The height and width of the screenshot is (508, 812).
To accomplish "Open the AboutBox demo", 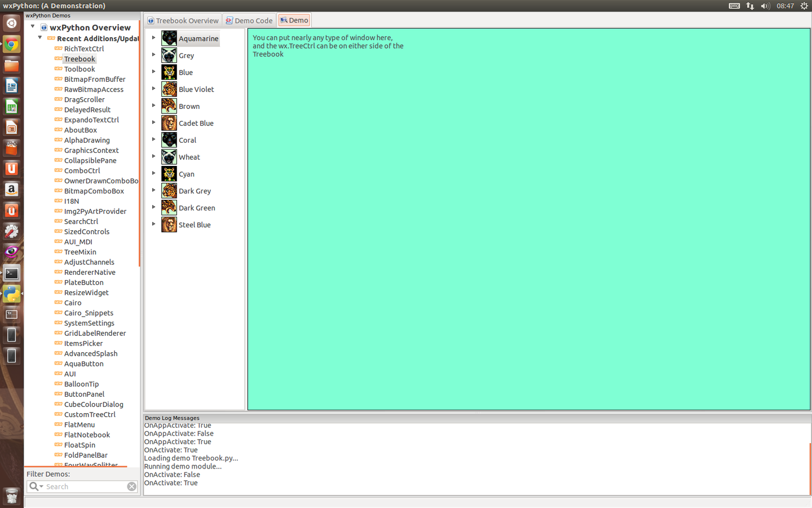I will [x=81, y=130].
